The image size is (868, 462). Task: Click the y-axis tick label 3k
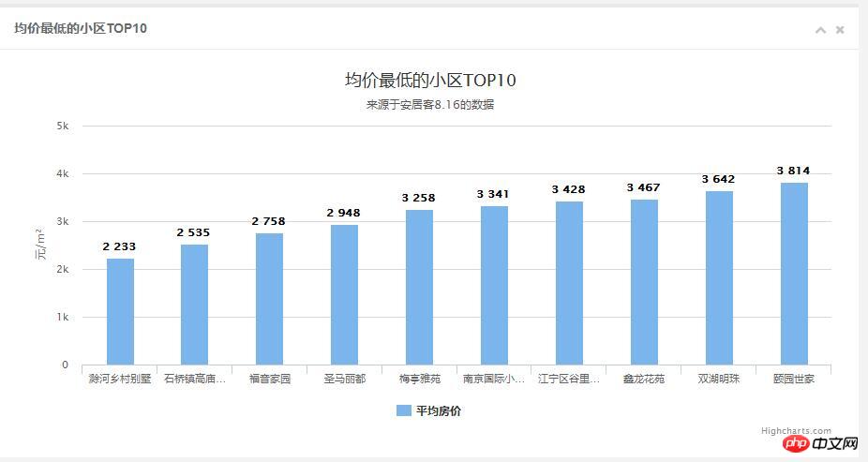63,221
